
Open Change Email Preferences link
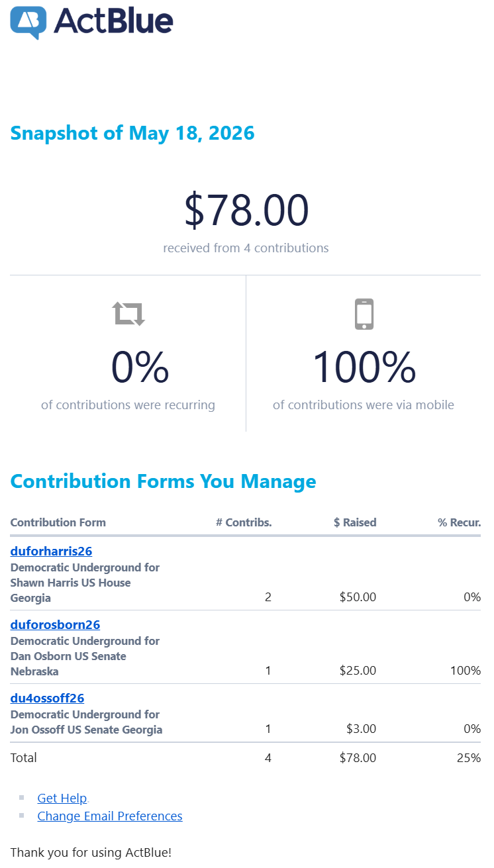(x=110, y=816)
